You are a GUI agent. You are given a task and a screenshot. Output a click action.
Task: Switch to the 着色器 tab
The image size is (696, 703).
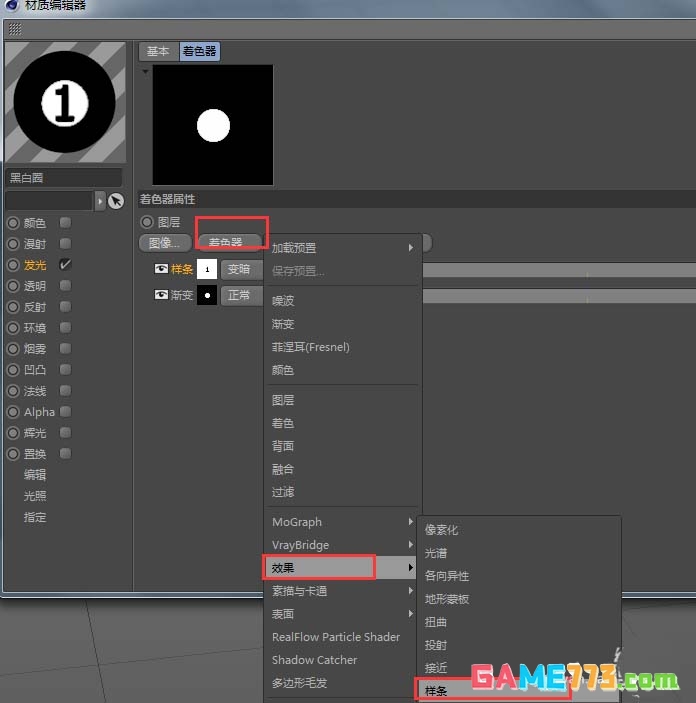tap(200, 51)
